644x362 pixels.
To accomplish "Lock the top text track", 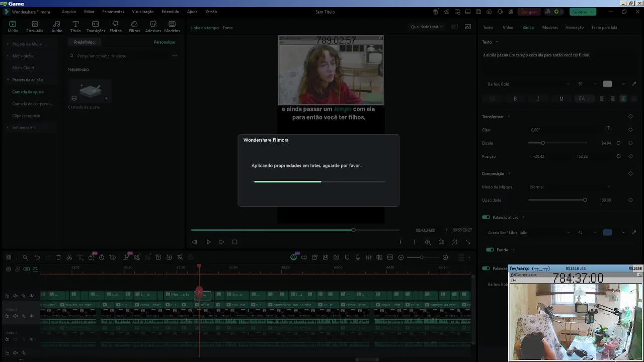I will [x=7, y=296].
